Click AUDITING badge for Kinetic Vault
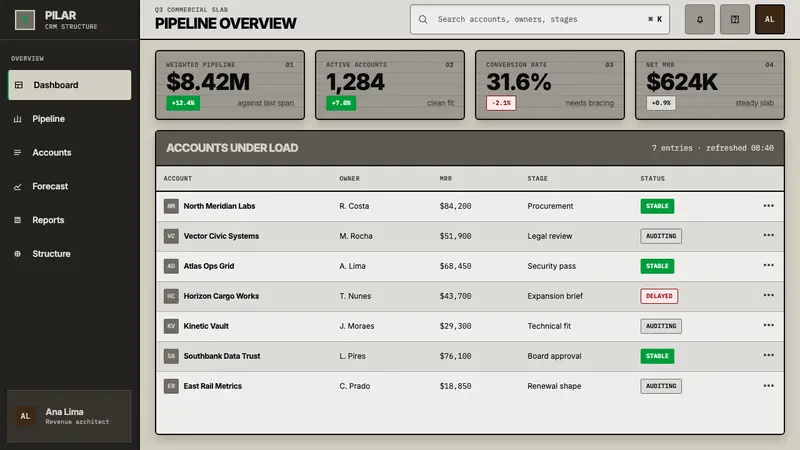The height and width of the screenshot is (450, 800). [x=661, y=326]
